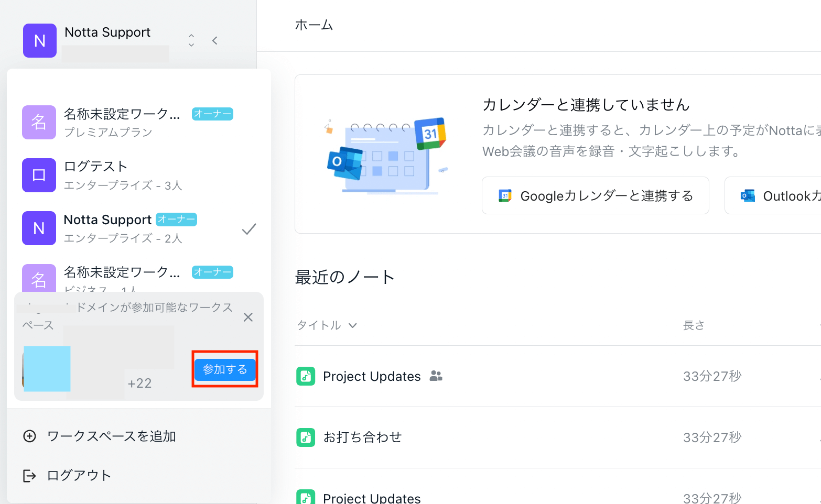Screen dimensions: 821x504
Task: Click the 長さ column header
Action: [x=694, y=325]
